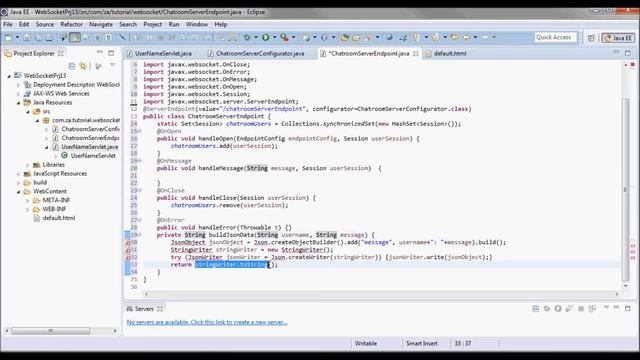Expand the JavaScript Resources node

(x=18, y=174)
